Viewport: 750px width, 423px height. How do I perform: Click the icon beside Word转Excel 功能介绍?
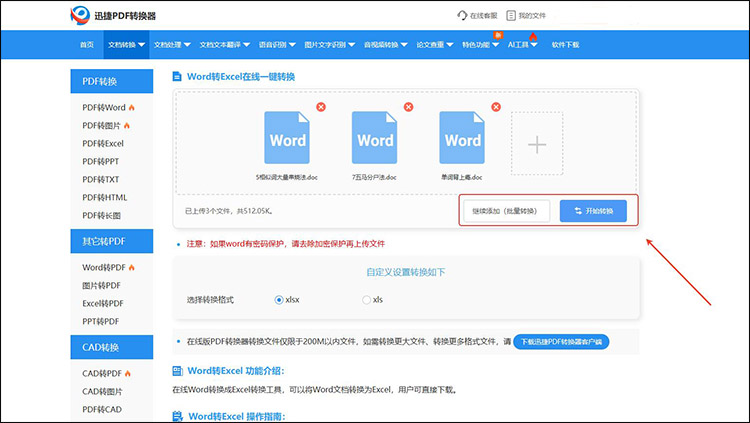[x=177, y=371]
